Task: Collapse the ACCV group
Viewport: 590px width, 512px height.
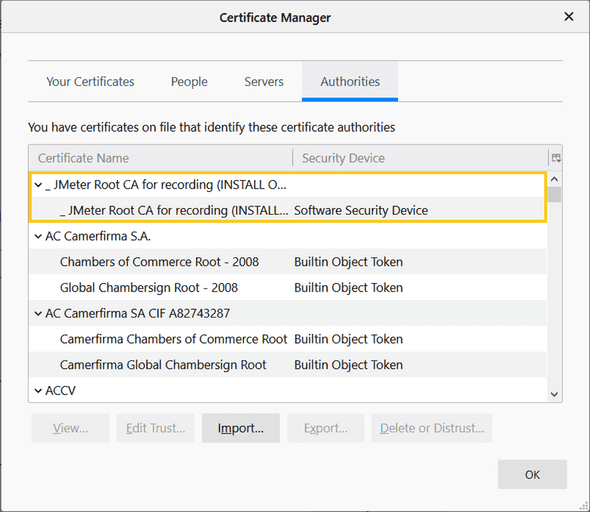Action: click(x=38, y=390)
